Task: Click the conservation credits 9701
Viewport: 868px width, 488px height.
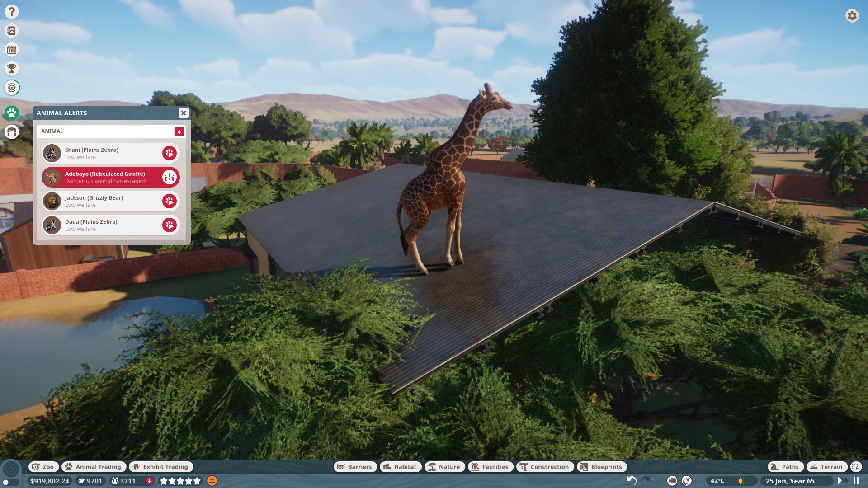Action: pos(90,481)
